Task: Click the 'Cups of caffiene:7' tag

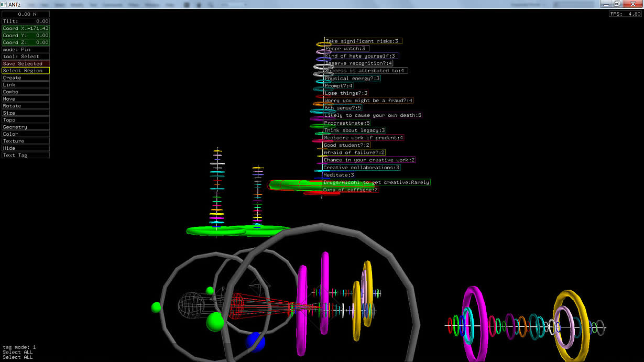Action: click(x=350, y=190)
